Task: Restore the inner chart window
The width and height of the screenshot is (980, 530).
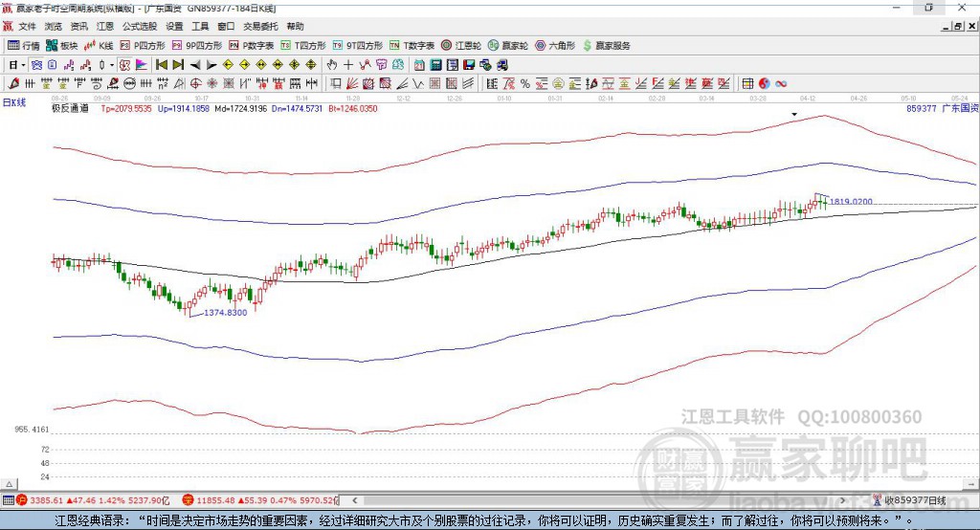Action: [x=958, y=26]
